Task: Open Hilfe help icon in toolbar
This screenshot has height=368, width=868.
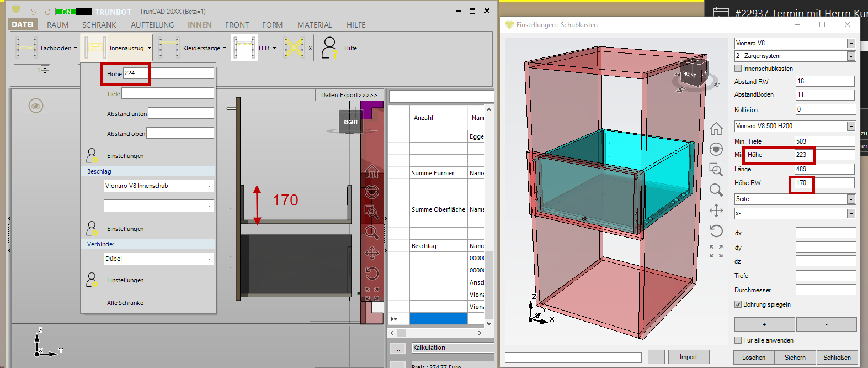Action: (x=329, y=48)
